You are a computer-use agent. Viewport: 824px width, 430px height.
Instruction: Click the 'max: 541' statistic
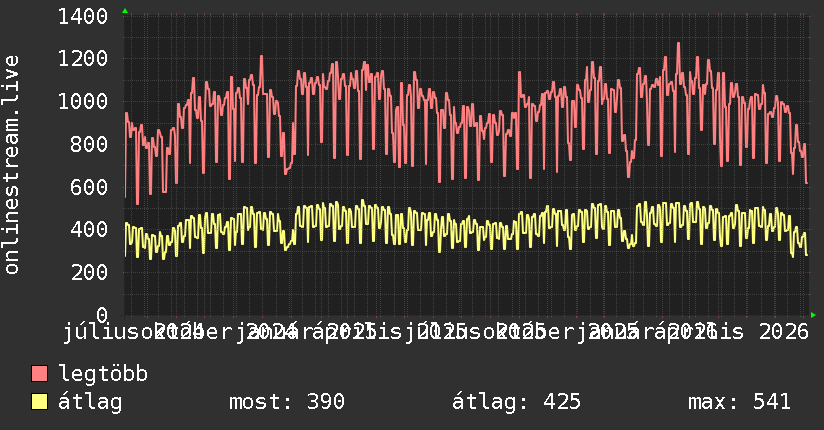(739, 402)
